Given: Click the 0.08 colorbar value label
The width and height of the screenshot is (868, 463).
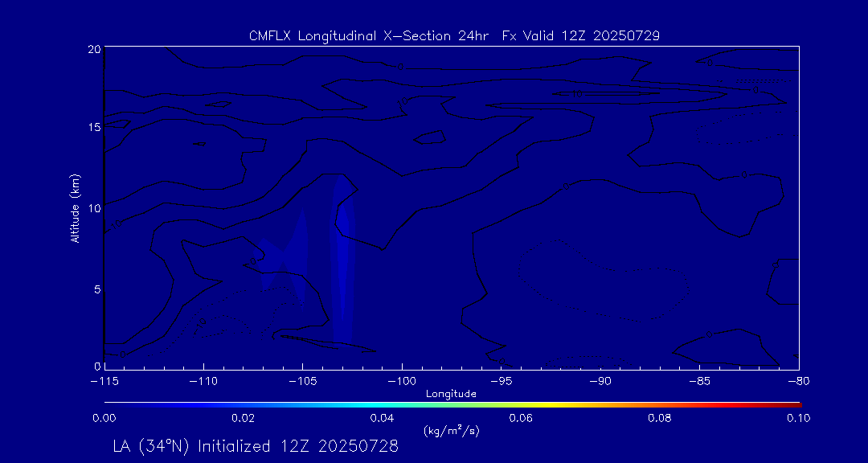Looking at the screenshot, I should [659, 418].
